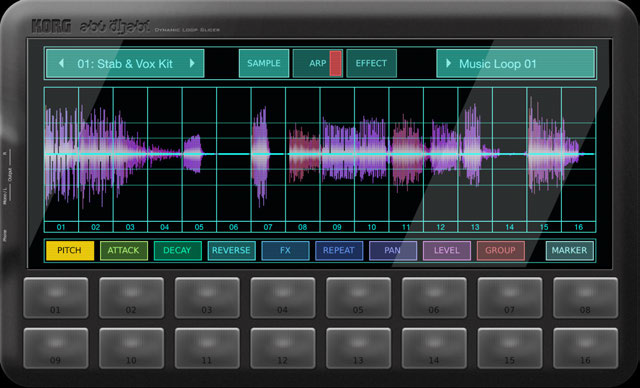Select the PITCH parameter

click(x=69, y=251)
